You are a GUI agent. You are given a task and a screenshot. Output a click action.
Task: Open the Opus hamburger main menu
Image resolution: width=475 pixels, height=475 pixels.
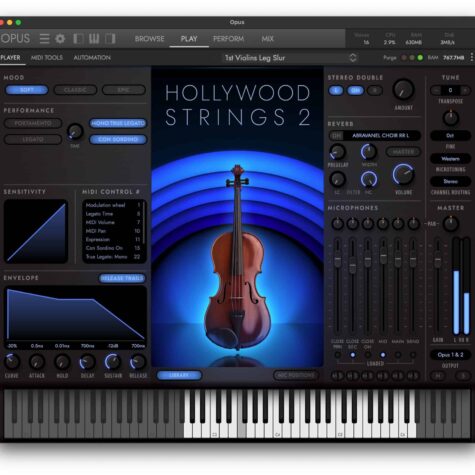(44, 39)
